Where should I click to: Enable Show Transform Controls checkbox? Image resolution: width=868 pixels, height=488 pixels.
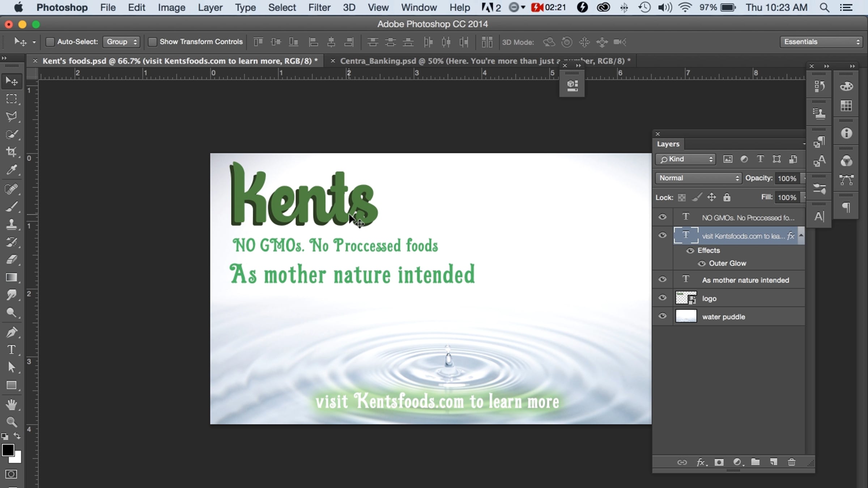(152, 42)
